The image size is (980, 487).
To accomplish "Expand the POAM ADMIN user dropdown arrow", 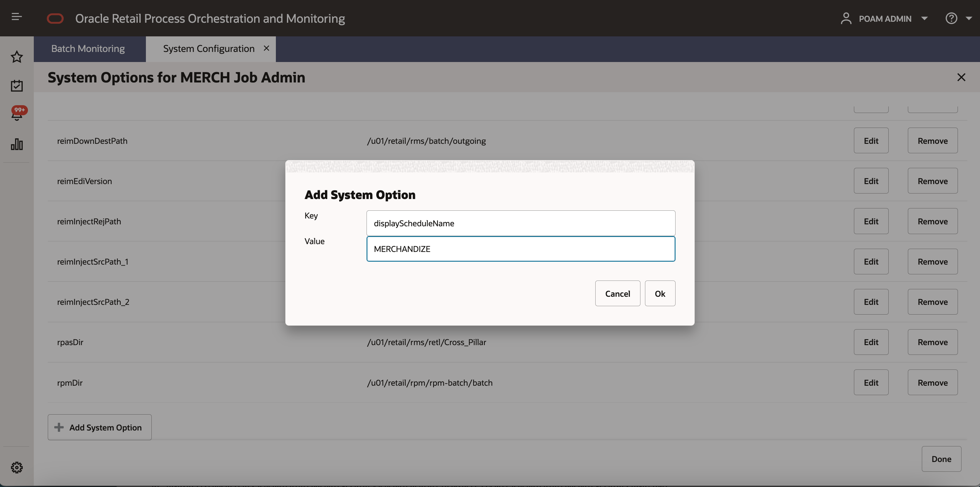I will (924, 18).
